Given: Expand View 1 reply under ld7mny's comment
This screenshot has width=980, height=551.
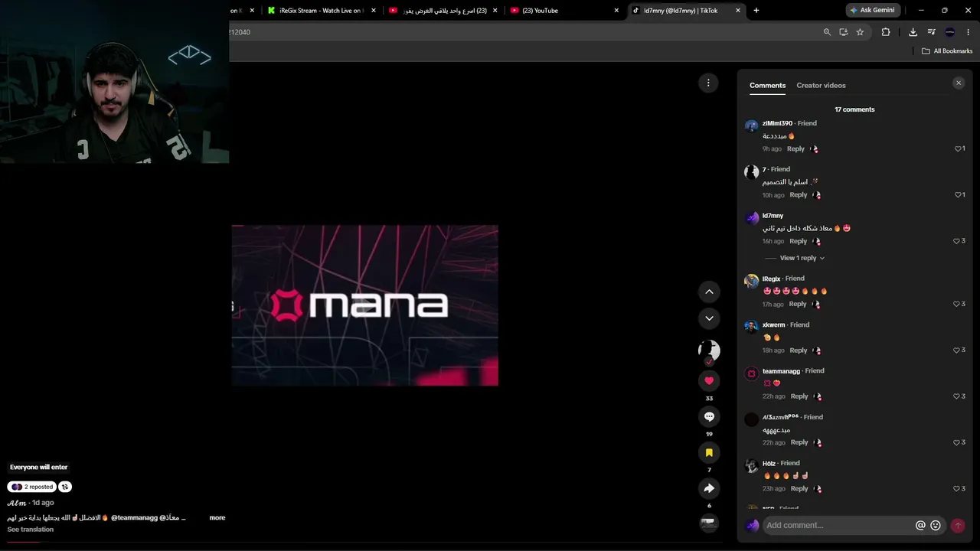Looking at the screenshot, I should tap(802, 258).
